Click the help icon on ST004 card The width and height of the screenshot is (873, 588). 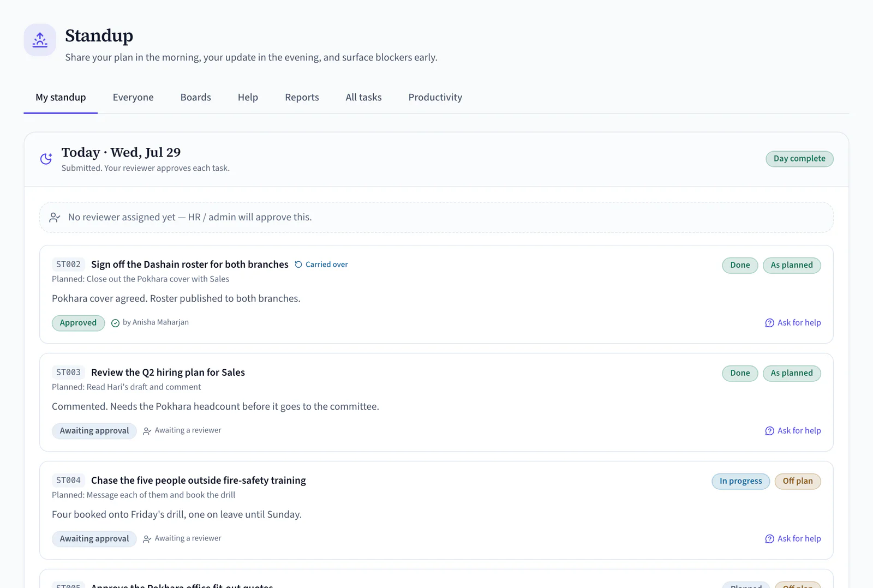coord(769,539)
